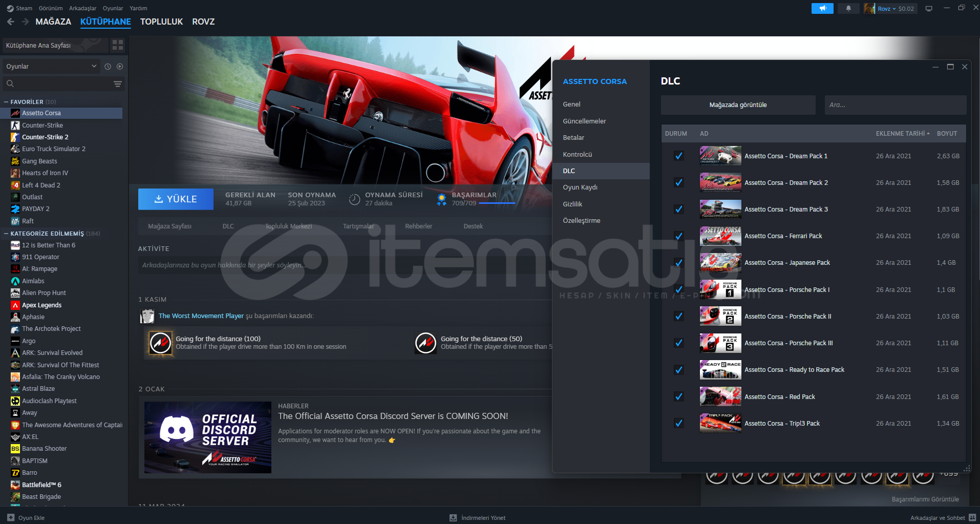Open Dream Pack 1 DLC thumbnail

[x=720, y=156]
